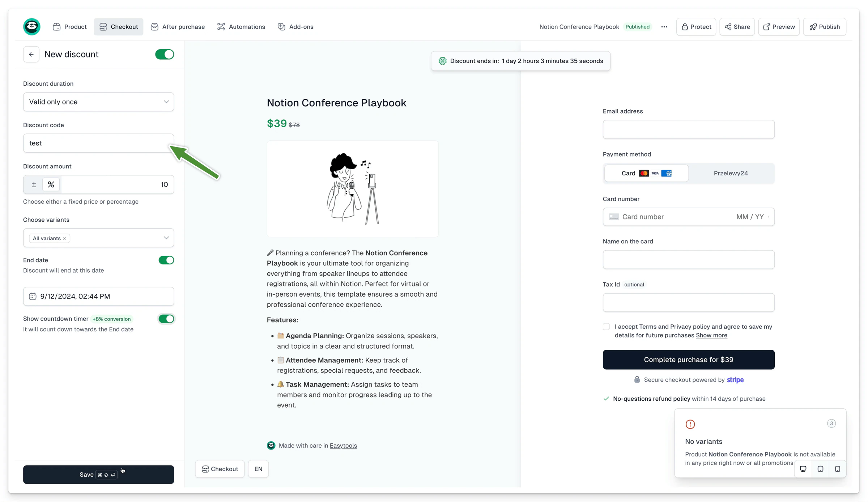Open the Automations tab
This screenshot has width=868, height=502.
pyautogui.click(x=241, y=27)
